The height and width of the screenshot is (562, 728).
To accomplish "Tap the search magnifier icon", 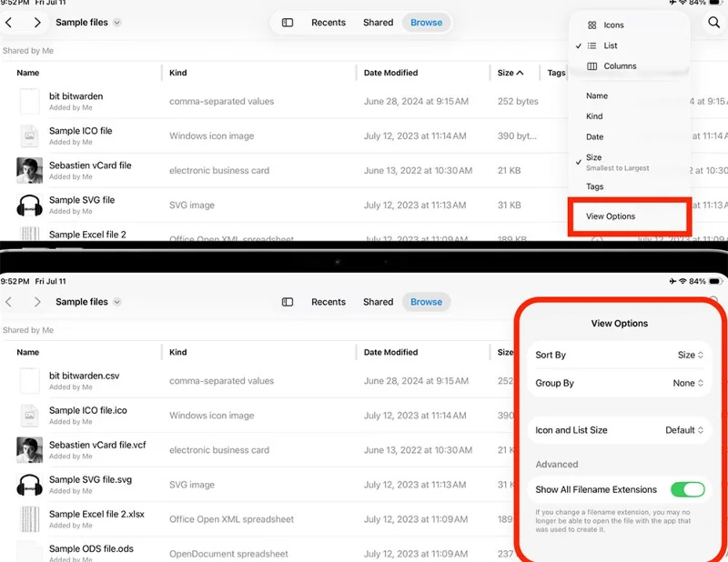I will (x=714, y=23).
